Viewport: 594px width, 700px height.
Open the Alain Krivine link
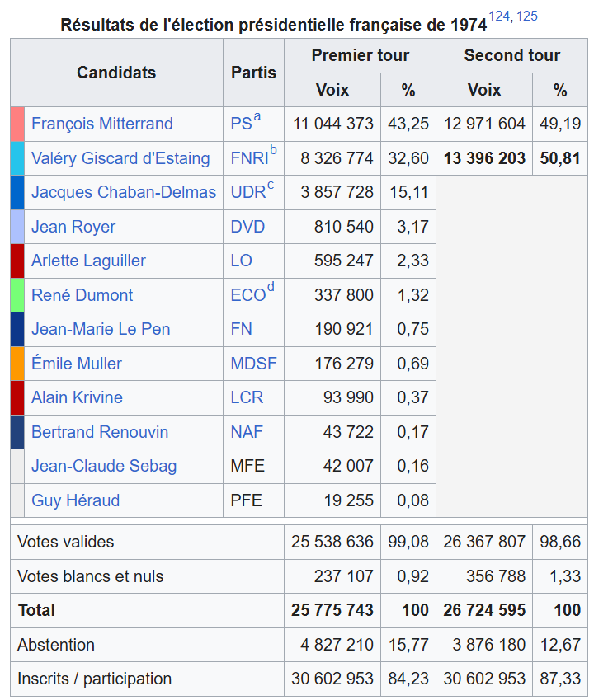[77, 397]
